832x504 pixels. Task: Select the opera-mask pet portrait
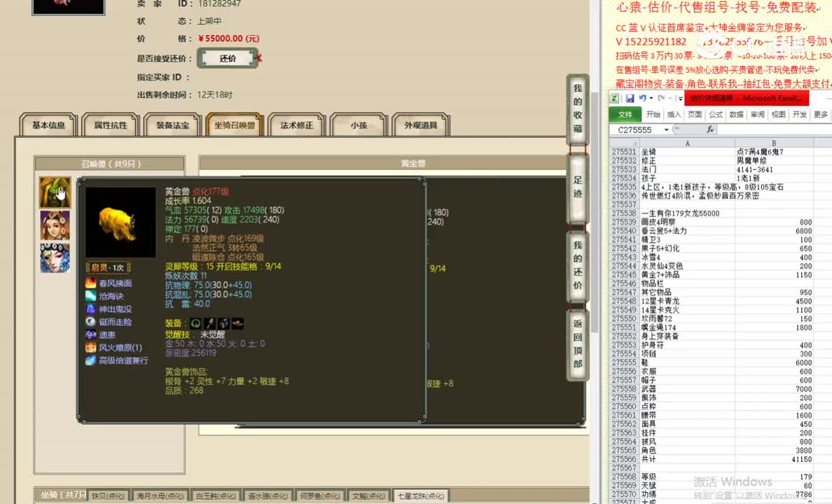point(55,258)
